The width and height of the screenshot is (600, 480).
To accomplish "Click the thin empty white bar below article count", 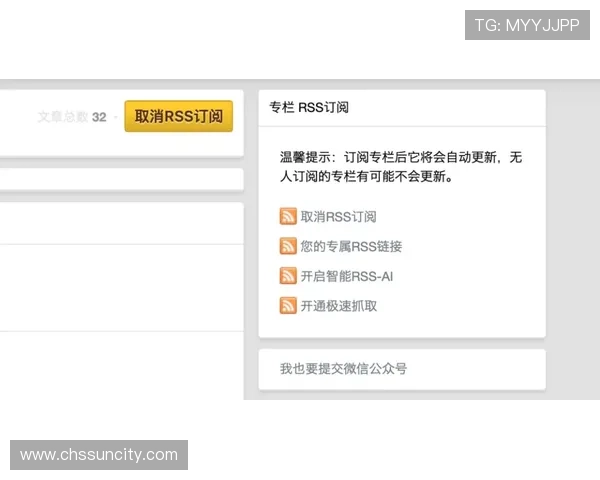I will point(120,180).
